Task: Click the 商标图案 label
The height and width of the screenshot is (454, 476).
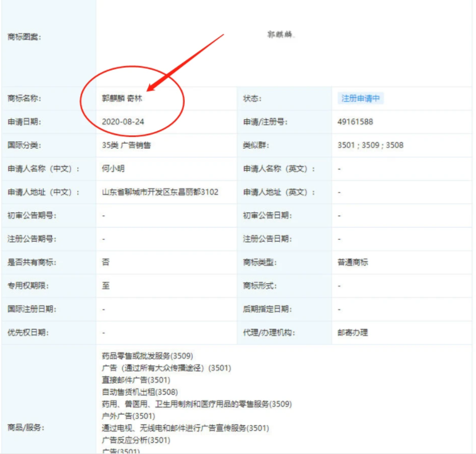Action: [x=24, y=37]
